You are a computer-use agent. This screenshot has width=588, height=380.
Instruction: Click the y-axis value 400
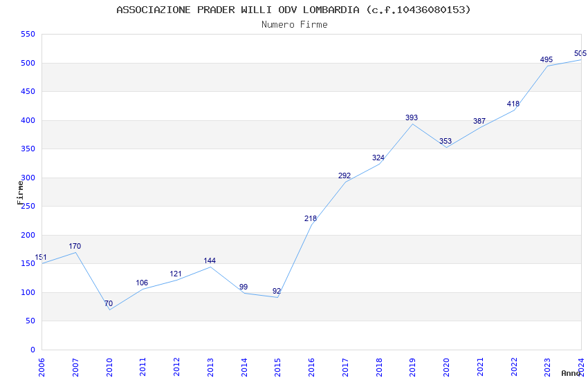point(28,120)
